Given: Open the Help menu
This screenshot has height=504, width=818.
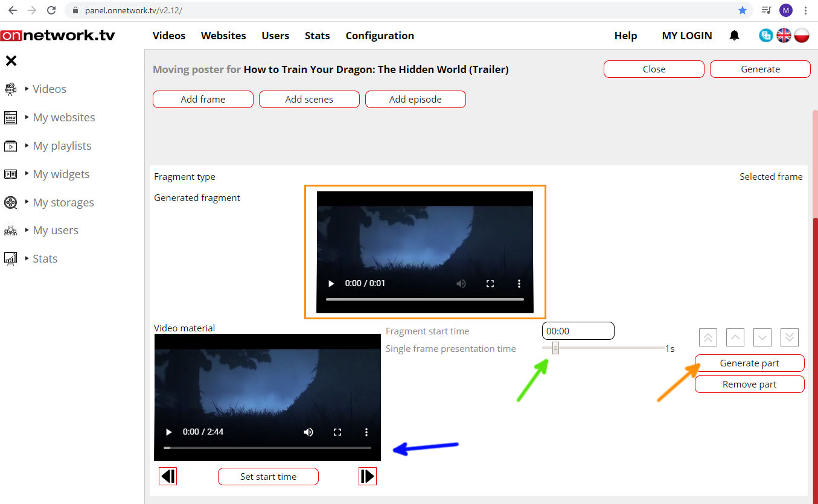Looking at the screenshot, I should pyautogui.click(x=625, y=36).
